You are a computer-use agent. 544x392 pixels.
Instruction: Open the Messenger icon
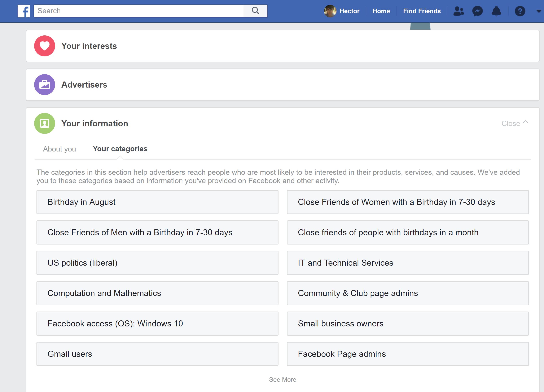tap(477, 11)
